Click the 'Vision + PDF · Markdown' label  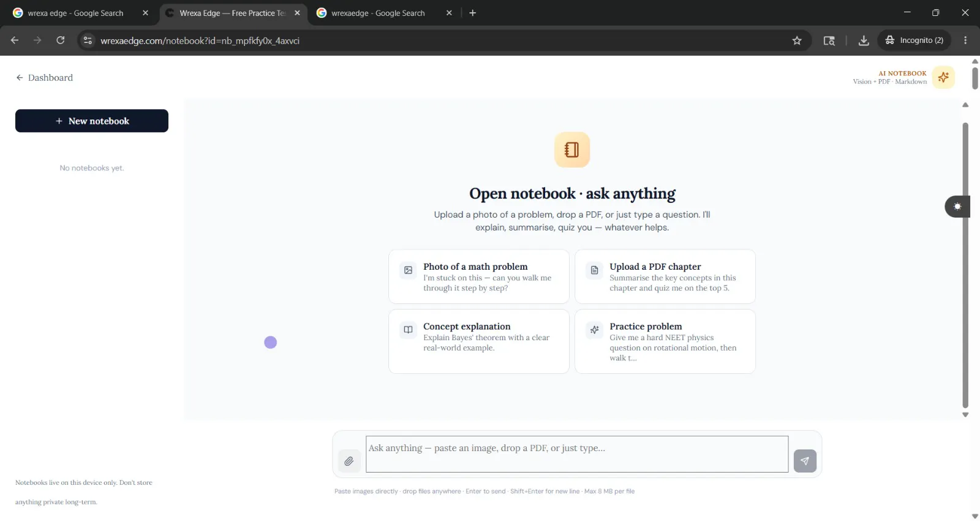pos(890,82)
